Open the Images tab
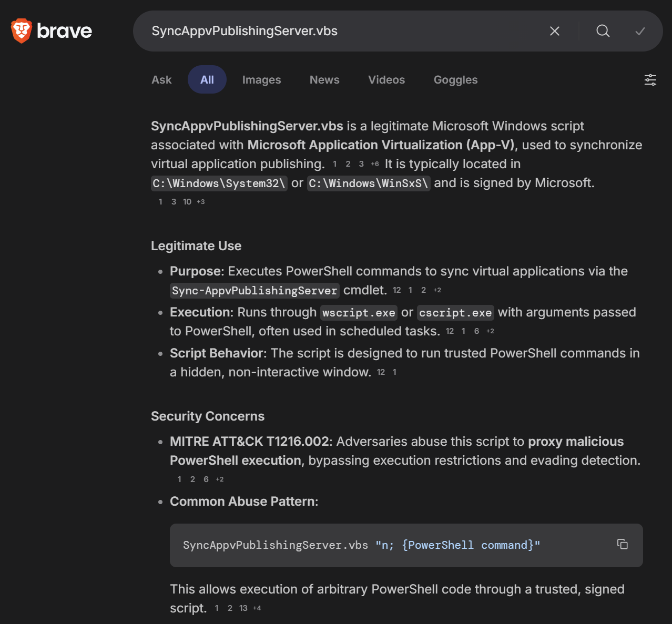 [261, 80]
